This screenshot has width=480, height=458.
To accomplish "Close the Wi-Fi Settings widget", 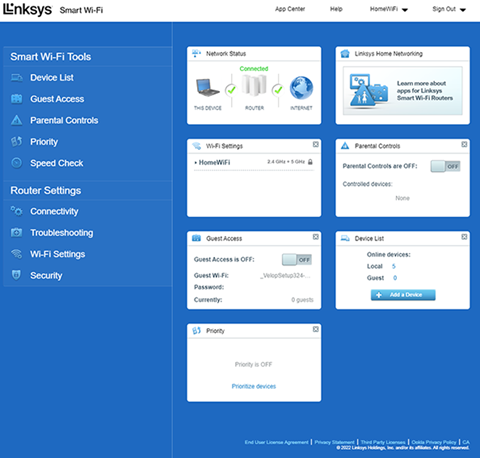I will tap(315, 144).
